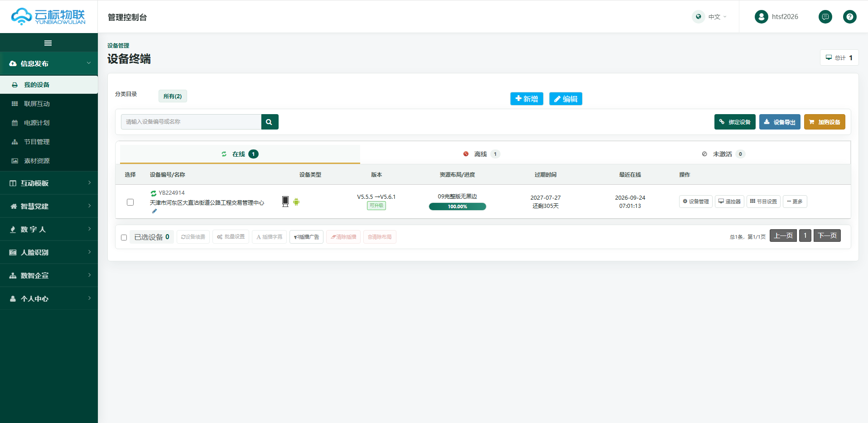Click the hamburger menu icon in sidebar
The height and width of the screenshot is (423, 868).
click(48, 43)
